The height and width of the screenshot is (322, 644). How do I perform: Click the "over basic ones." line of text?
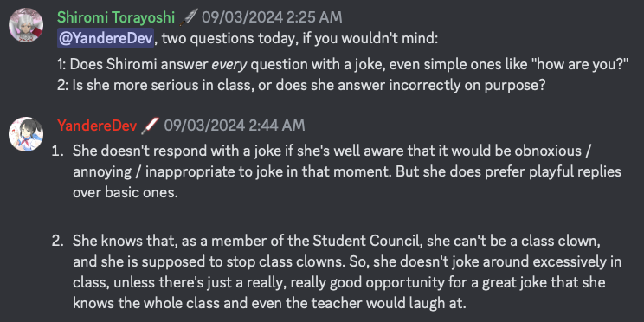126,193
